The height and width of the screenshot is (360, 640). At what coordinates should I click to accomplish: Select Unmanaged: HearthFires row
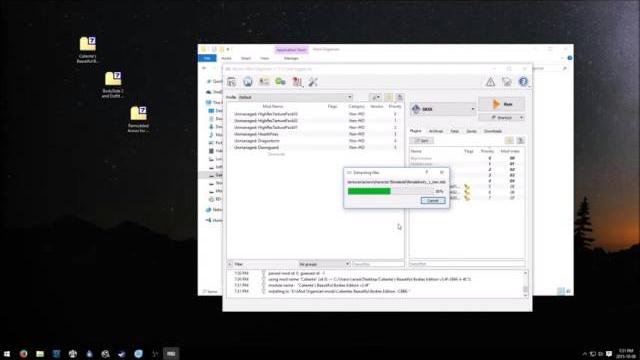coord(315,134)
